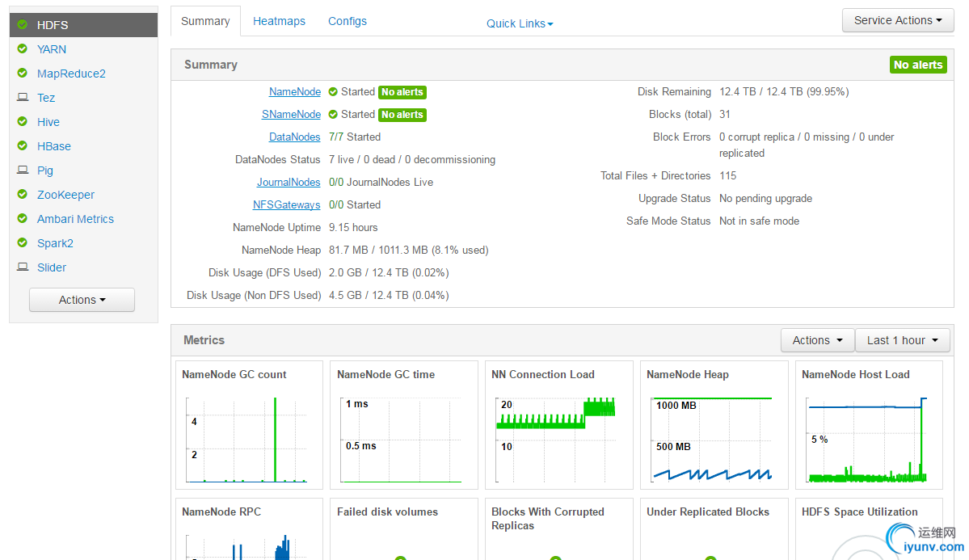969x560 pixels.
Task: Open the Tez service
Action: point(46,98)
